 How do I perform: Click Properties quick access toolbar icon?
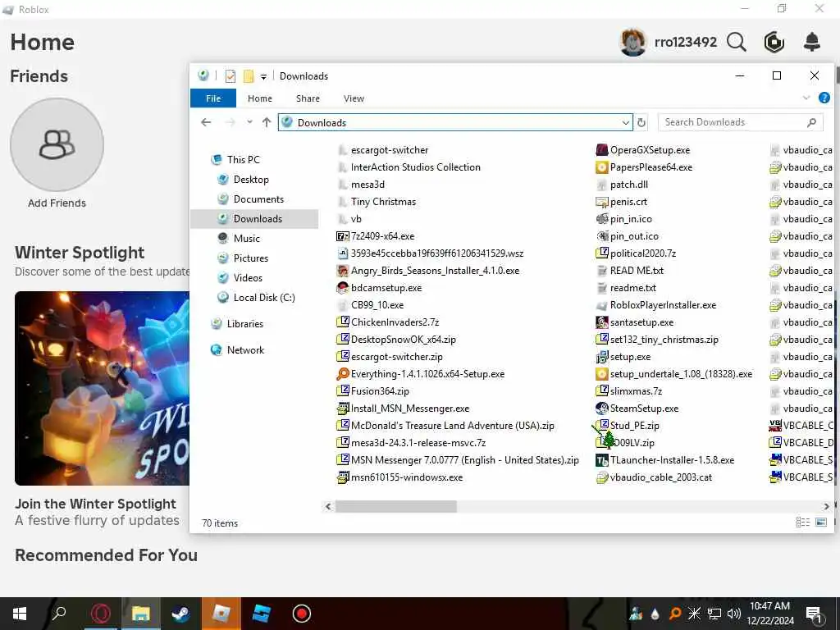coord(231,76)
